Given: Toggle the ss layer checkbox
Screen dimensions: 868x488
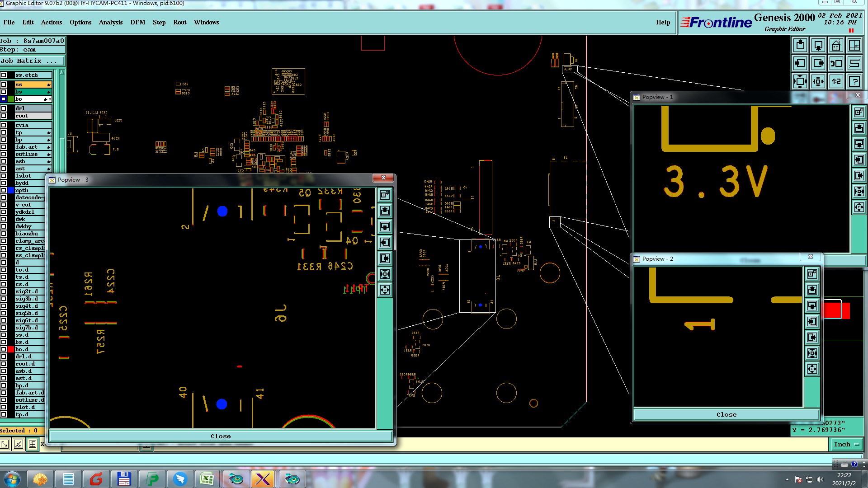Looking at the screenshot, I should tap(4, 84).
